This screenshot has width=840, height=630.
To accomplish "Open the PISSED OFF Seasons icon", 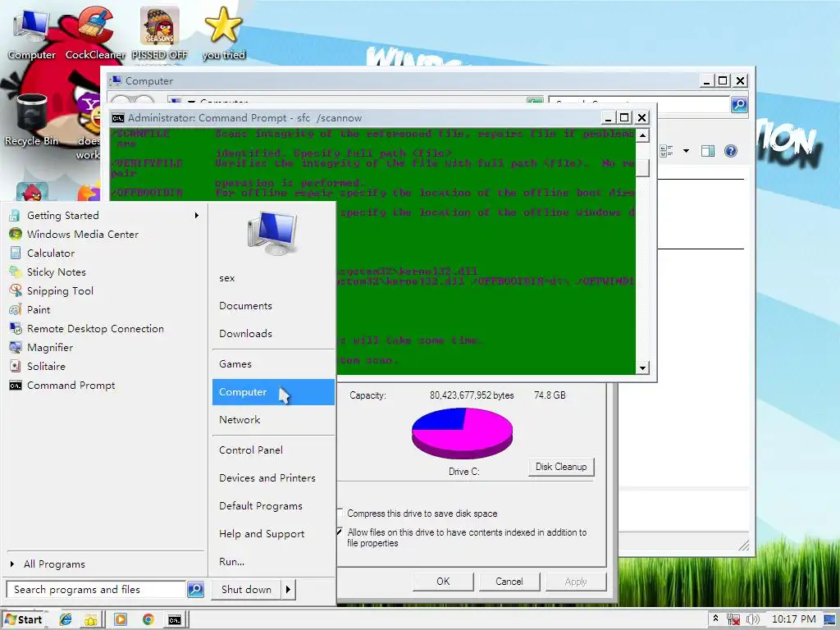I will tap(160, 33).
